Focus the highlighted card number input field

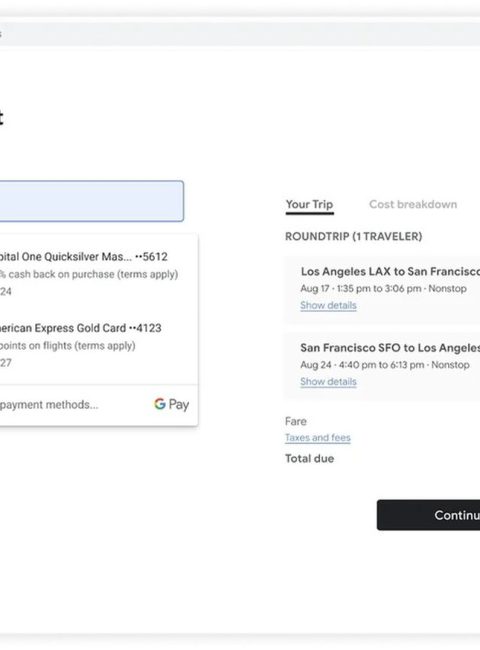tap(92, 201)
